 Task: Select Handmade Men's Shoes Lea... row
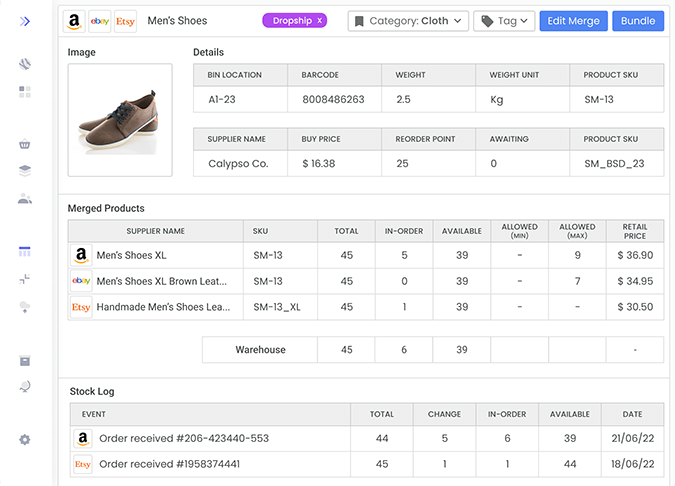(366, 307)
